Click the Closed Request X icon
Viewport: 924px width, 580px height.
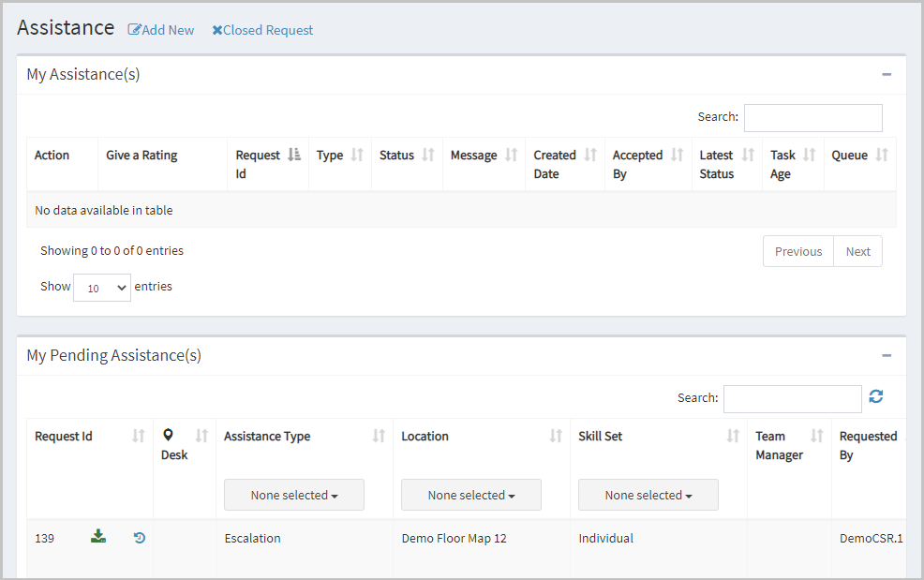[x=217, y=30]
